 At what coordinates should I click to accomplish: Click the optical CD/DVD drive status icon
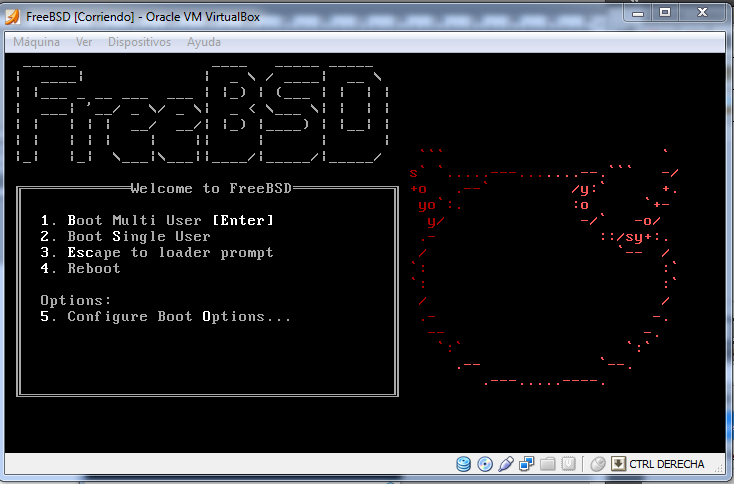pos(485,464)
